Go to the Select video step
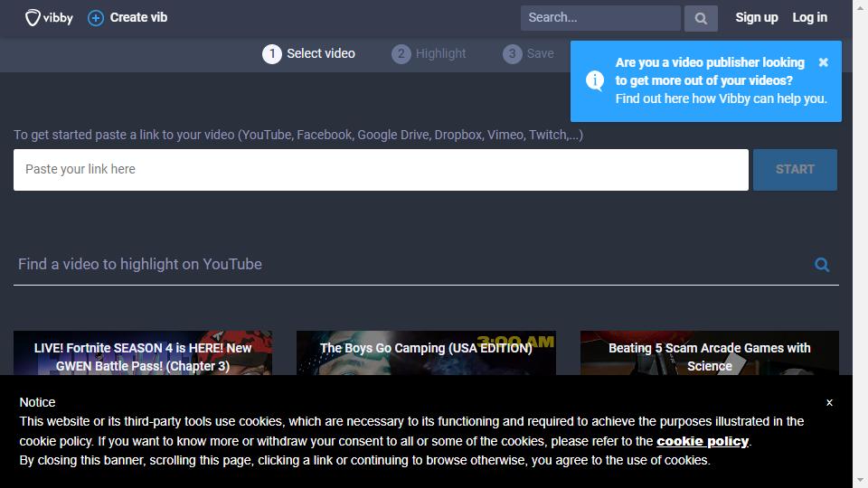Viewport: 868px width, 488px height. pos(320,53)
